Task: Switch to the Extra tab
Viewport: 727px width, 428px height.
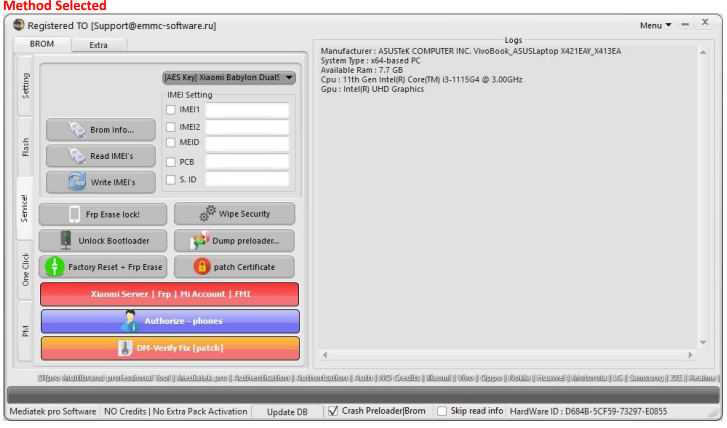Action: [98, 45]
